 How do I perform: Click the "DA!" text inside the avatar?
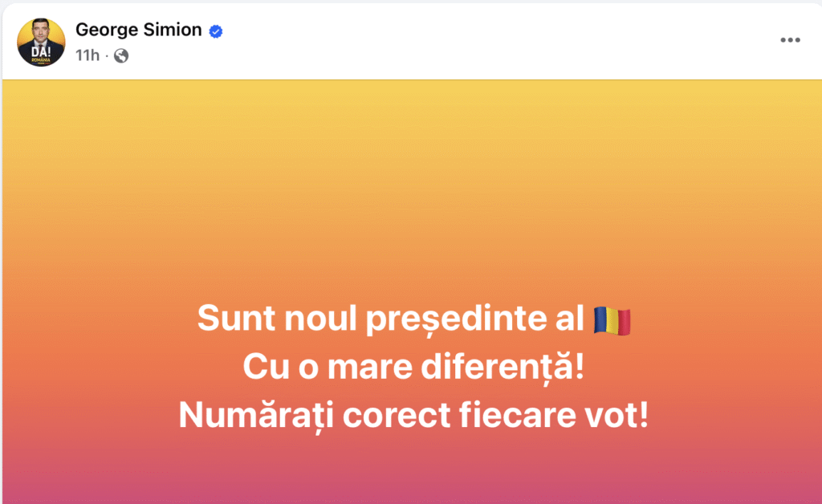pos(41,51)
